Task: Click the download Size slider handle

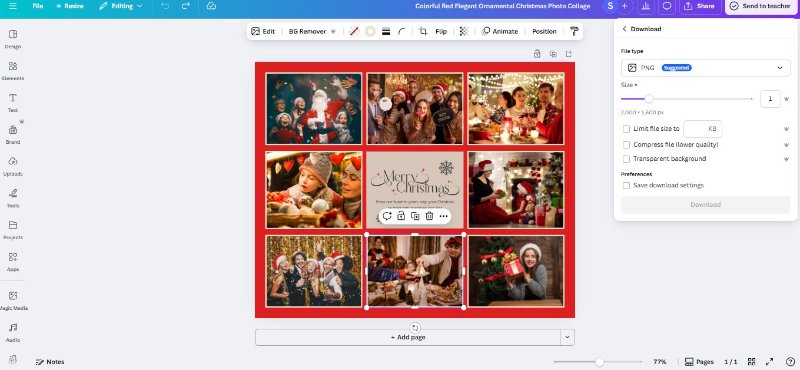Action: click(x=648, y=99)
